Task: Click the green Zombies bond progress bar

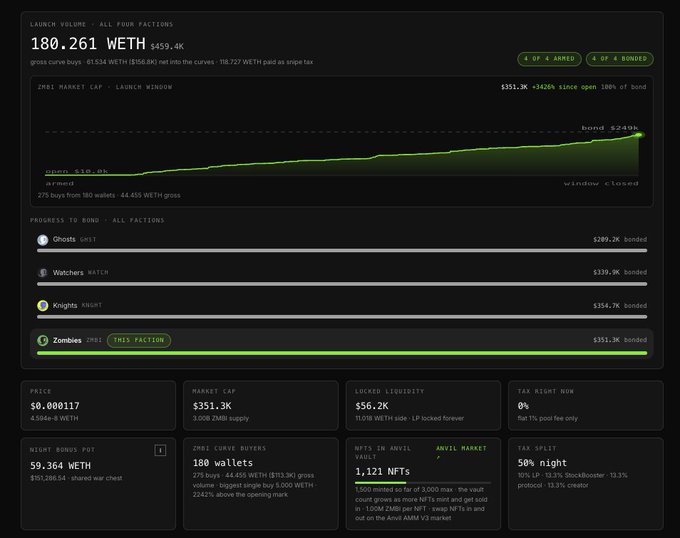Action: click(342, 353)
